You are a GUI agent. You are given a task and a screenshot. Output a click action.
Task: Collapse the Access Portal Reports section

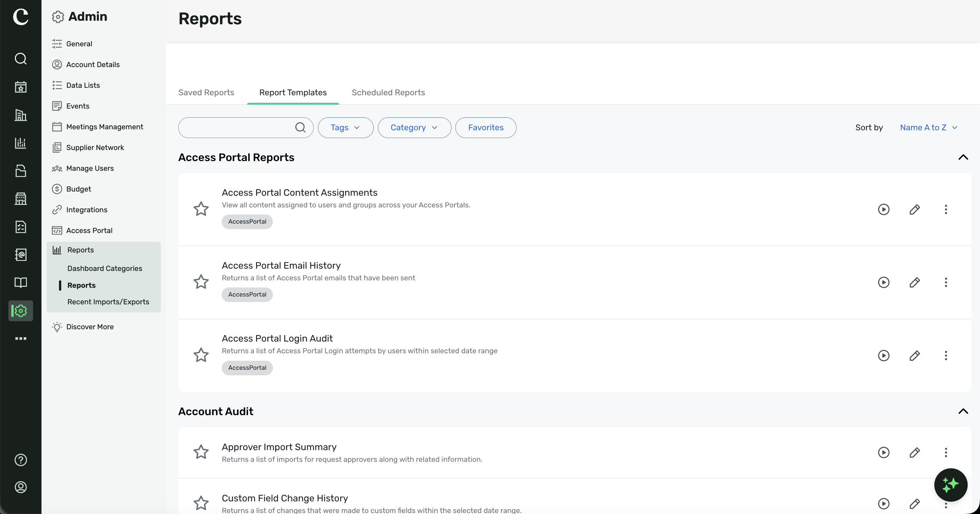tap(963, 157)
